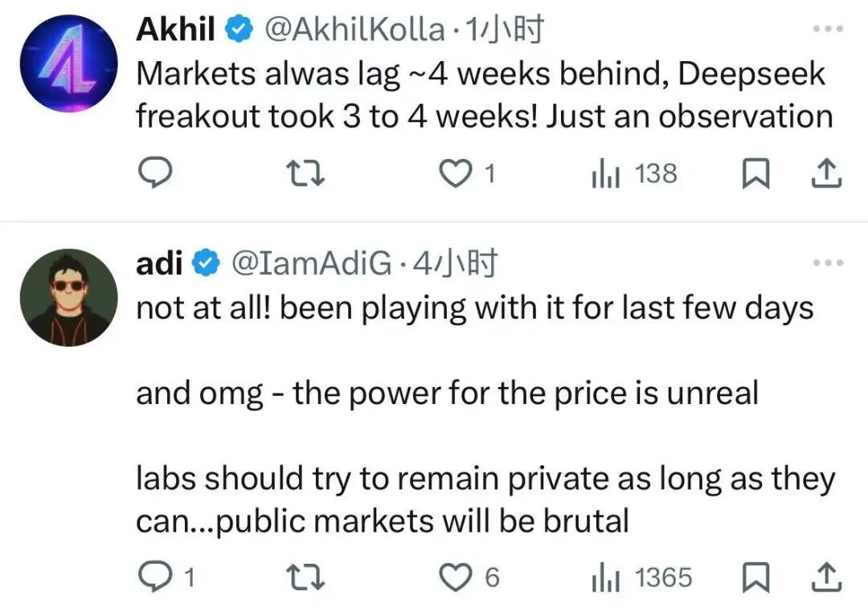The image size is (868, 616).
Task: Reply to adi's tweet
Action: point(153,577)
